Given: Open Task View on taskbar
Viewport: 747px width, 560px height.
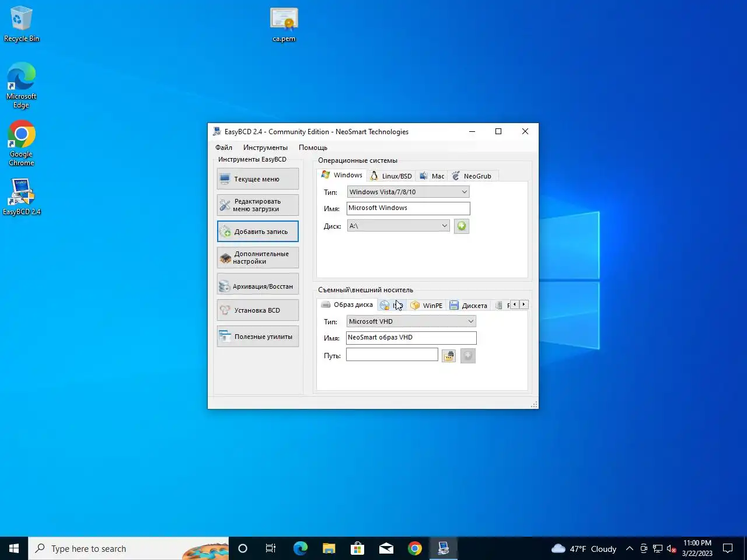Looking at the screenshot, I should (271, 548).
